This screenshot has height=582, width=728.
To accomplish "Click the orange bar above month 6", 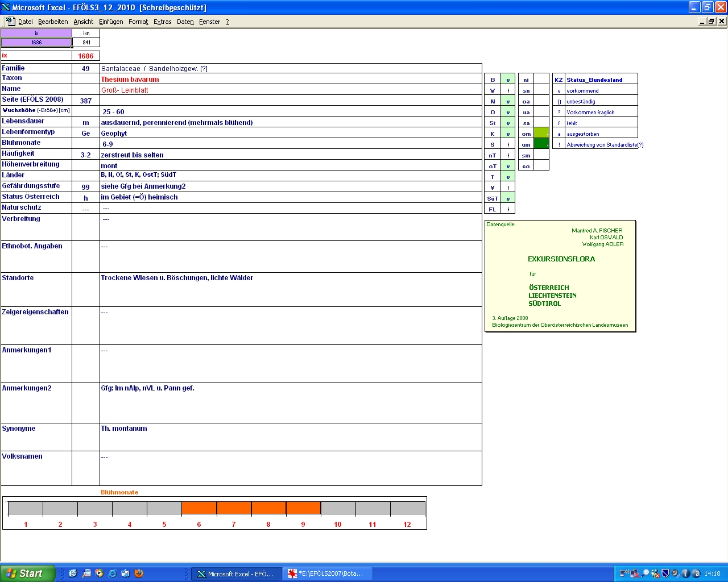I will pyautogui.click(x=199, y=508).
